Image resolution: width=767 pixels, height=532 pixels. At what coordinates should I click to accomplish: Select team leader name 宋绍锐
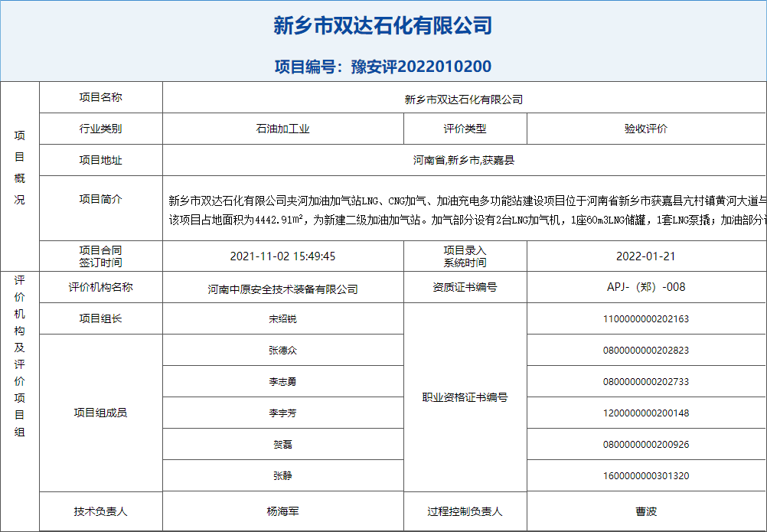pos(282,319)
